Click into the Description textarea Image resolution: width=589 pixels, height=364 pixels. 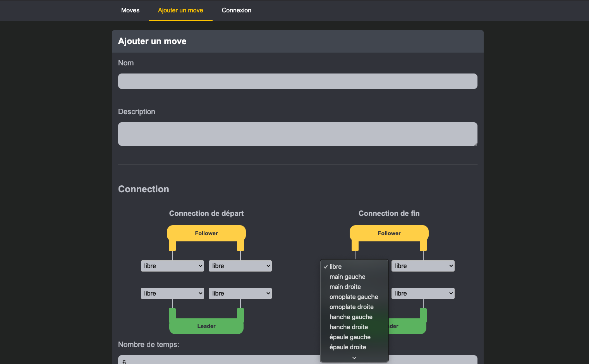(297, 134)
